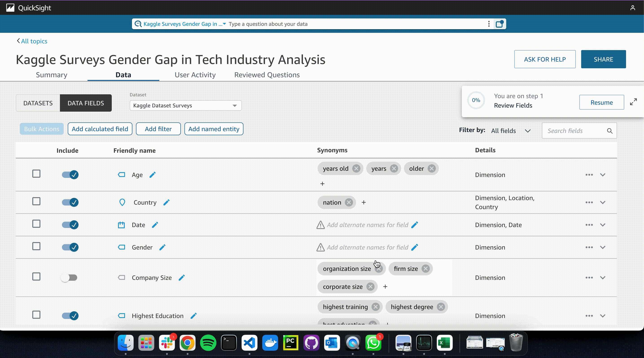Switch to the Data tab
This screenshot has width=644, height=358.
[x=123, y=75]
